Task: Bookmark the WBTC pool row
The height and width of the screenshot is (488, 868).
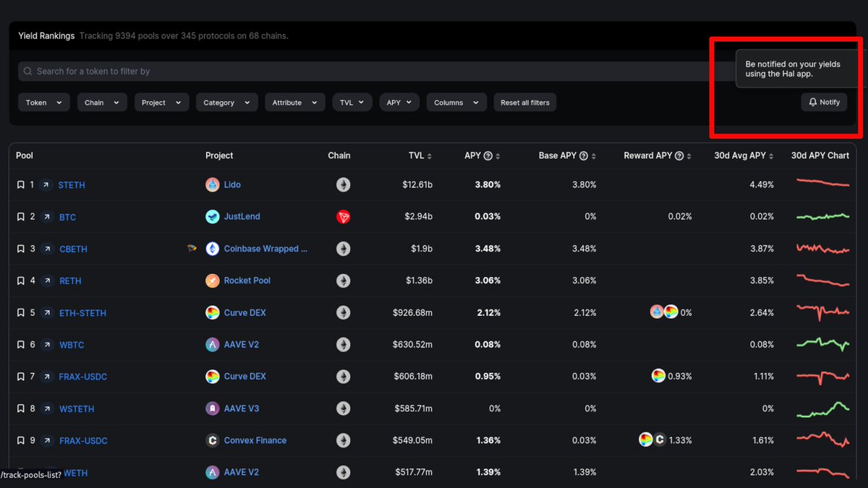Action: pos(20,345)
